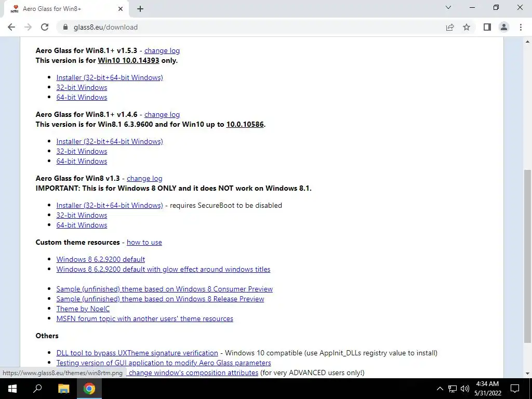This screenshot has height=399, width=532.
Task: Open default theme with glow effect link
Action: point(163,269)
